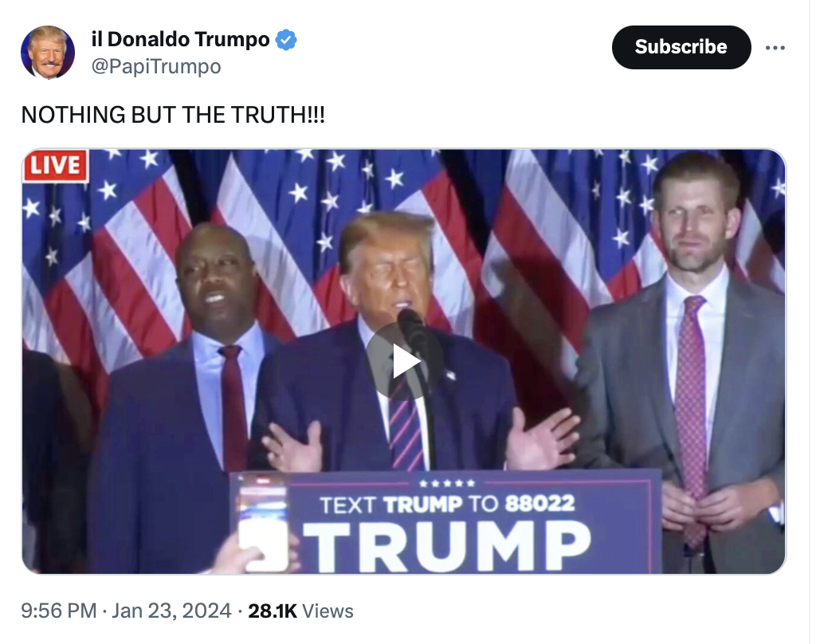Click the 9:56 PM timestamp
Viewport: 816px width, 644px height.
(59, 611)
